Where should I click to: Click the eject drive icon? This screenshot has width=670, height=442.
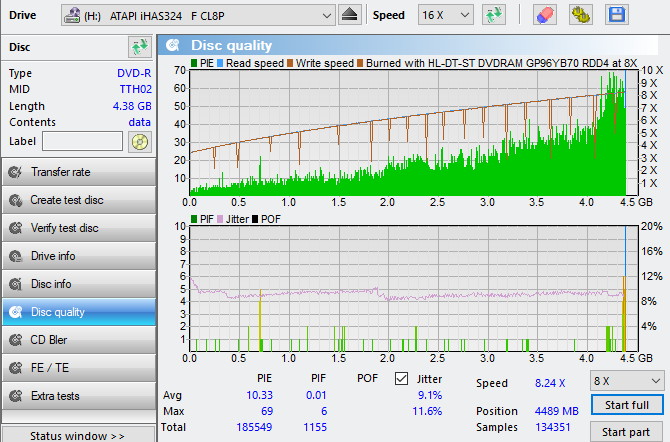tap(349, 15)
